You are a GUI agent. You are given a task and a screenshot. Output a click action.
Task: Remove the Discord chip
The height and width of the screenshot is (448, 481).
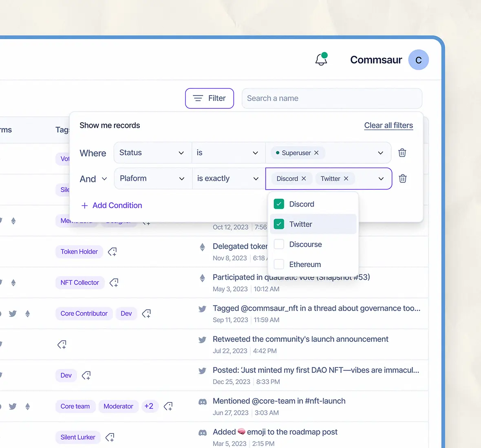(x=304, y=178)
